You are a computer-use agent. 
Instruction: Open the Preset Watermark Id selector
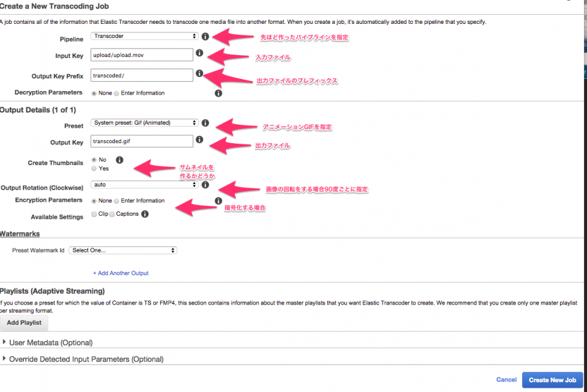tap(123, 250)
